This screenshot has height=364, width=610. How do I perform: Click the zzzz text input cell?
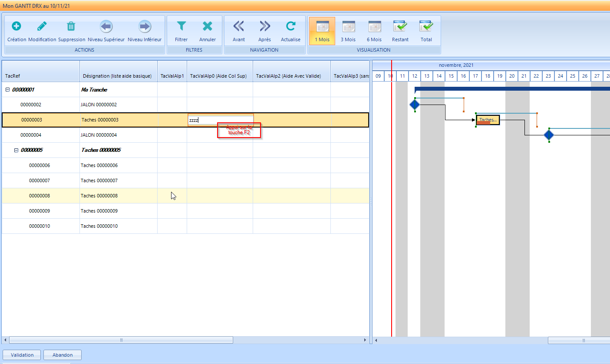point(220,120)
